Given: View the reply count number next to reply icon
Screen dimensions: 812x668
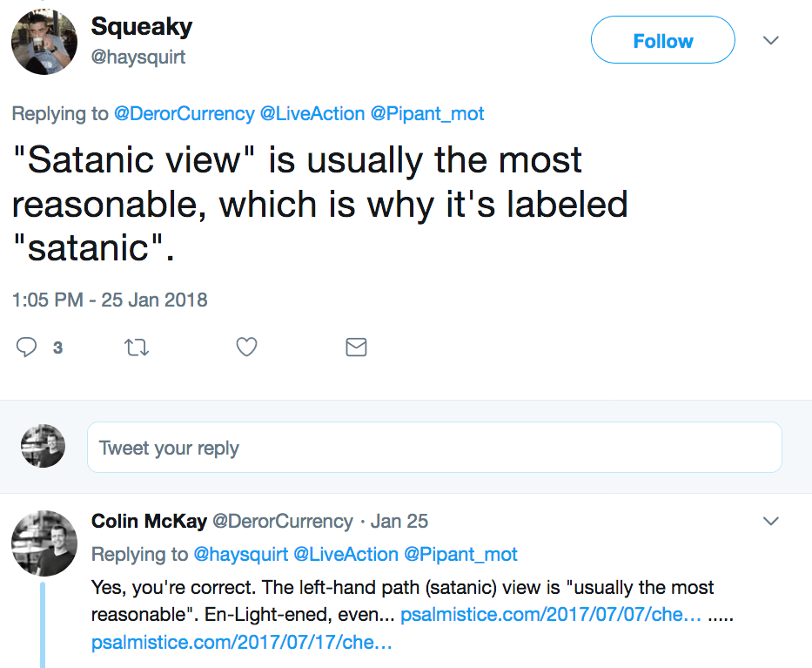Looking at the screenshot, I should click(x=57, y=347).
